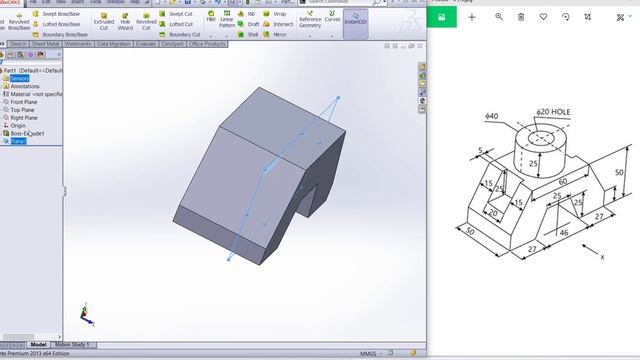The width and height of the screenshot is (640, 360).
Task: Click the plus add icon in Photos
Action: click(472, 17)
